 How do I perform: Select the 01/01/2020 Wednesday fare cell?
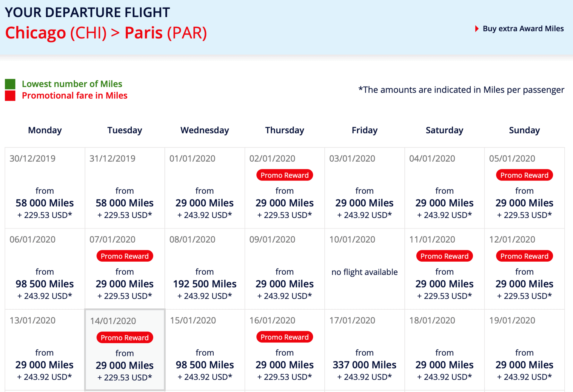click(x=205, y=188)
